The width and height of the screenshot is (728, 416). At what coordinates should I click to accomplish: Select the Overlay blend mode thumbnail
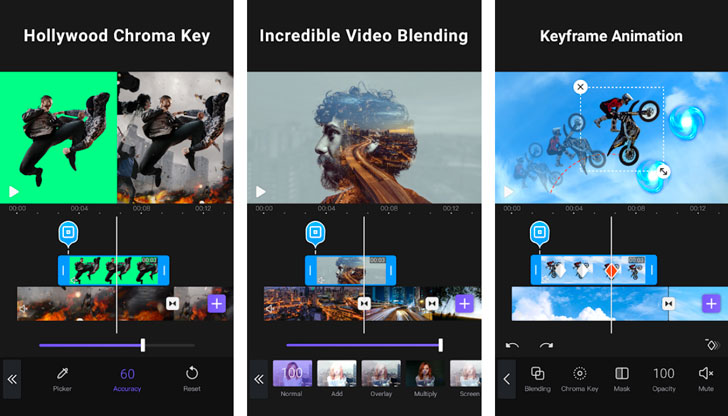[x=381, y=378]
